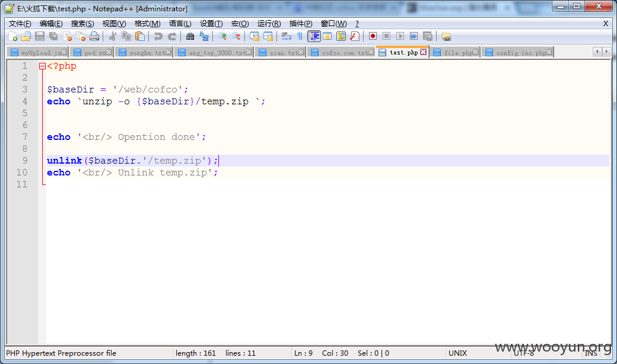Image resolution: width=617 pixels, height=364 pixels.
Task: Toggle word wrap in toolbar
Action: (x=286, y=37)
